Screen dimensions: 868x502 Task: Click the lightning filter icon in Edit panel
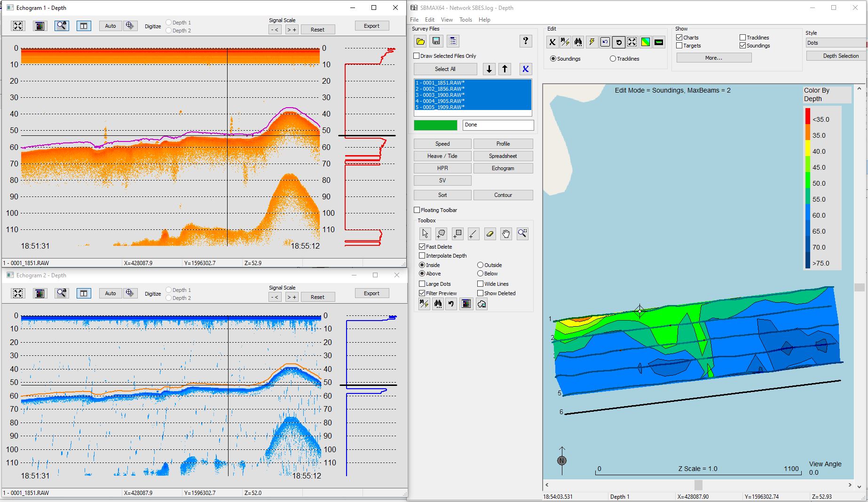[x=592, y=42]
